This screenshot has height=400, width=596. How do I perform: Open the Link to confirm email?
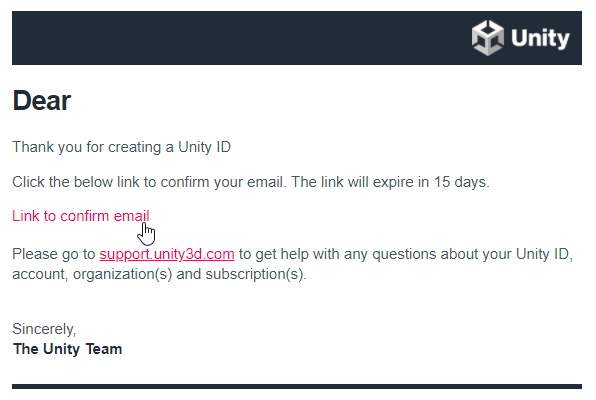81,216
